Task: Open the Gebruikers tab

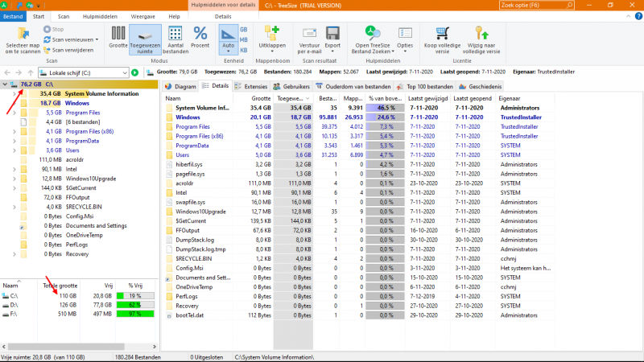Action: (x=291, y=87)
